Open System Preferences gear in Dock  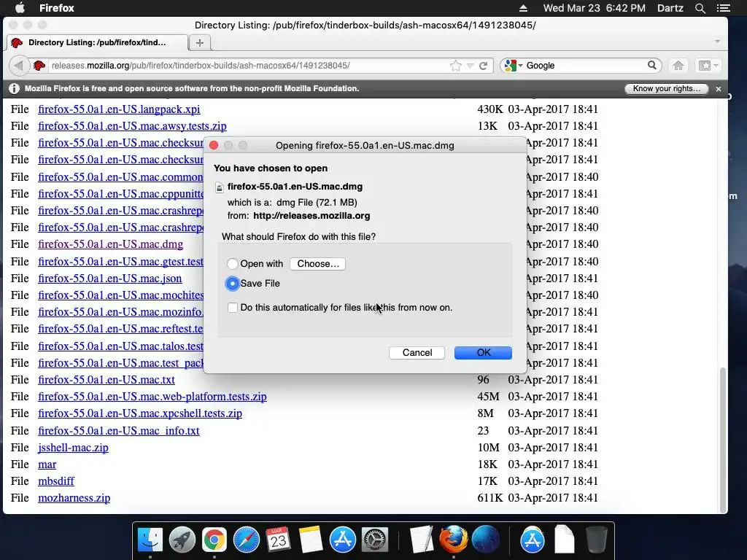(375, 540)
